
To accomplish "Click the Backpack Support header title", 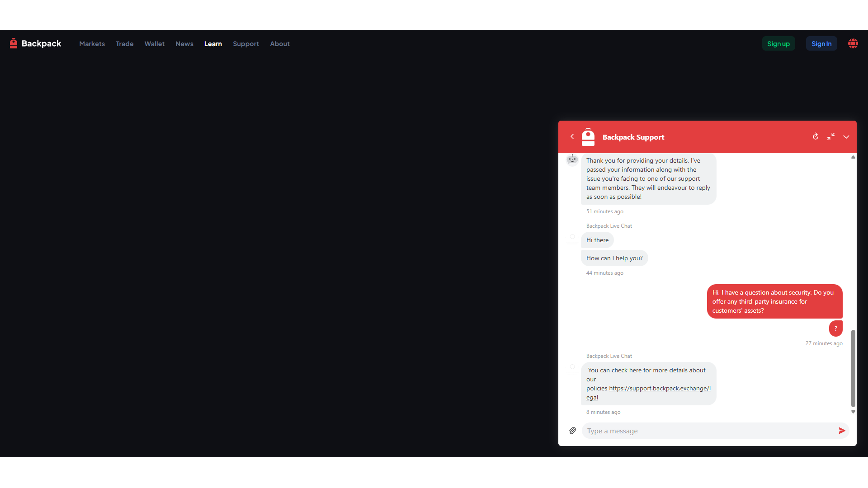I will tap(633, 137).
